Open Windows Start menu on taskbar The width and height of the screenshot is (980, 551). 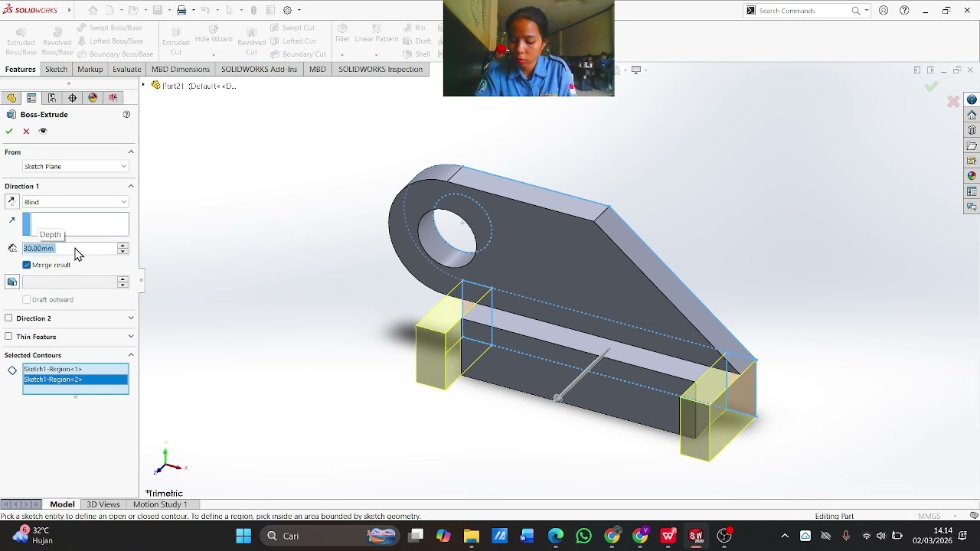click(243, 536)
